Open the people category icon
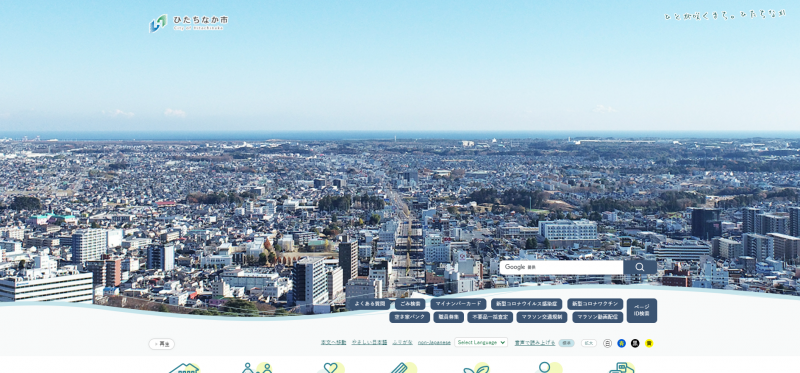This screenshot has width=800, height=373. [x=257, y=367]
